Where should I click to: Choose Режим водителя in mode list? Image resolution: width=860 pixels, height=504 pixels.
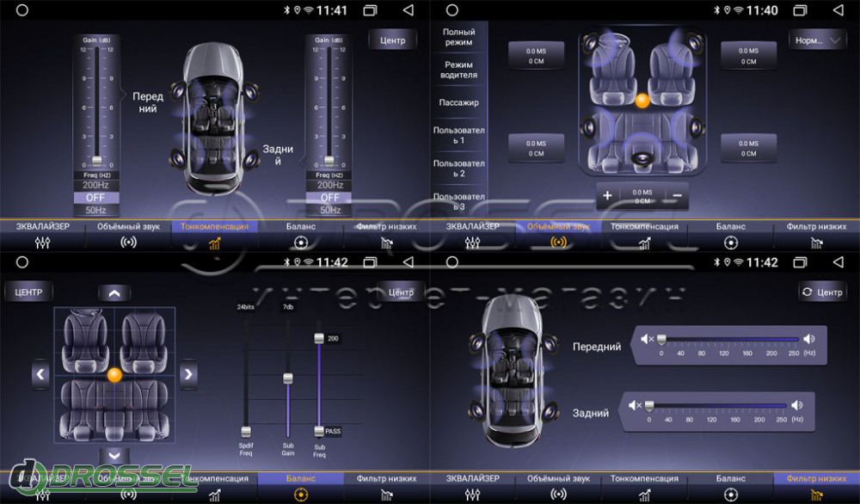pyautogui.click(x=458, y=70)
